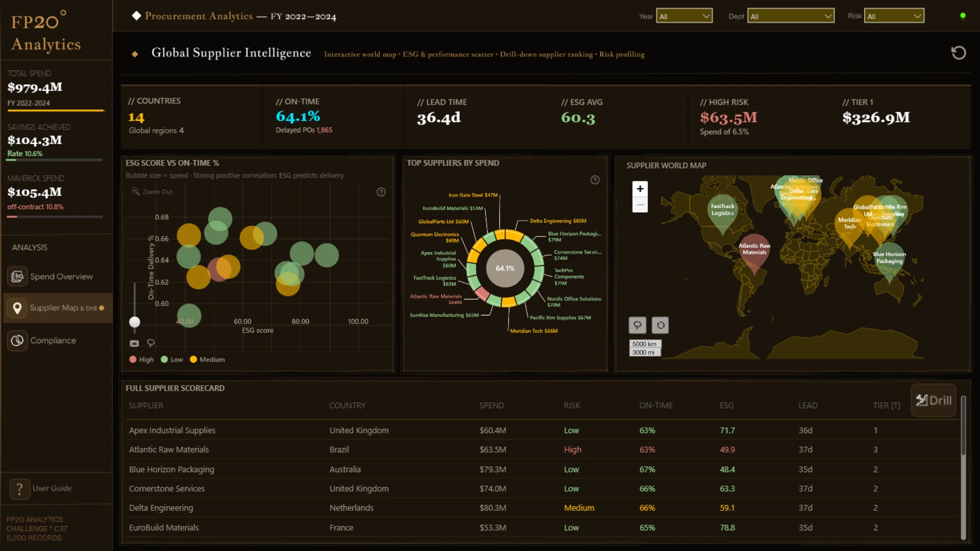This screenshot has height=551, width=980.
Task: Click the reset refresh icon near Global Supplier Intelligence
Action: pos(959,53)
